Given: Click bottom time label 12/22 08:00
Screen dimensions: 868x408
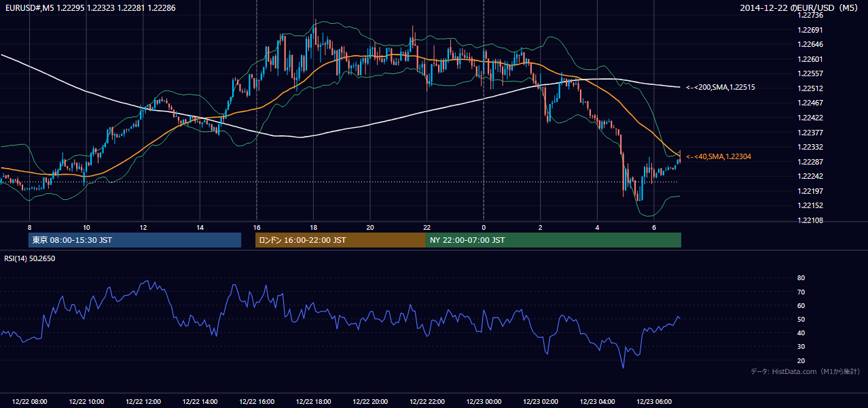Looking at the screenshot, I should pyautogui.click(x=30, y=402).
